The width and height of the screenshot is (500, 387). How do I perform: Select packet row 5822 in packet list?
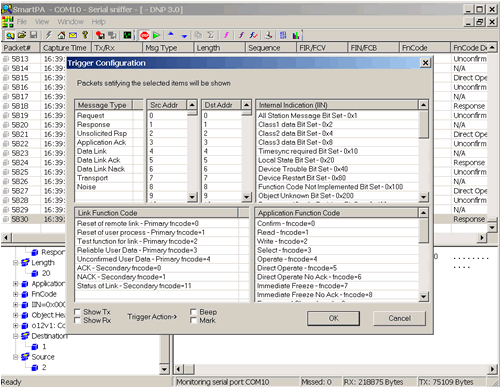(x=20, y=144)
